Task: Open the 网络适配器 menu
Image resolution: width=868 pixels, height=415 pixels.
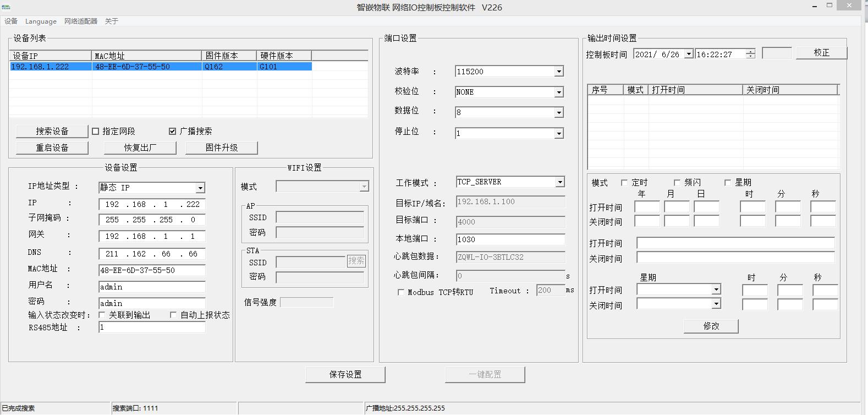Action: [81, 21]
